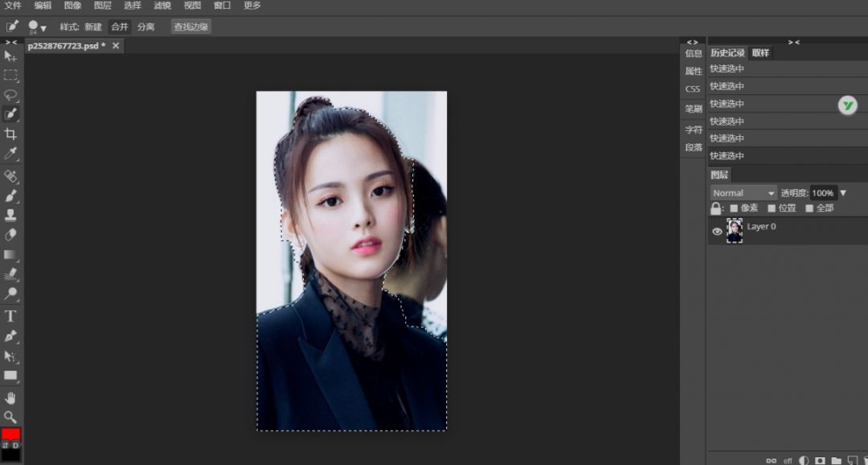Add a raster mask to layer

click(x=820, y=460)
